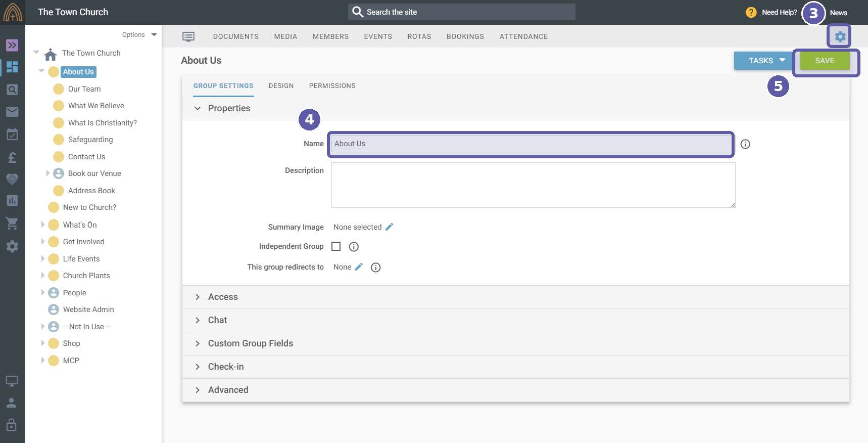Screen dimensions: 868x443
Task: Expand the sidebar with double-chevron icon
Action: 12,45
